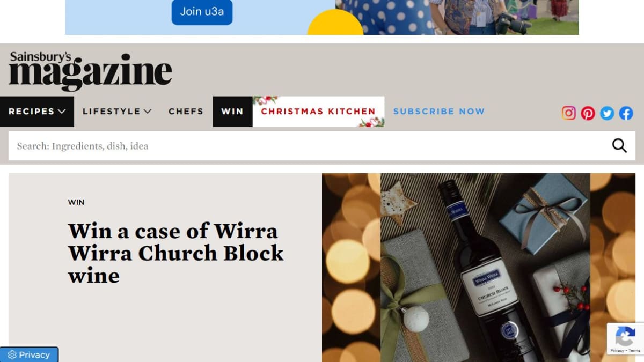Open the Wirra Wirra wine headline
The width and height of the screenshot is (644, 362).
(x=175, y=253)
